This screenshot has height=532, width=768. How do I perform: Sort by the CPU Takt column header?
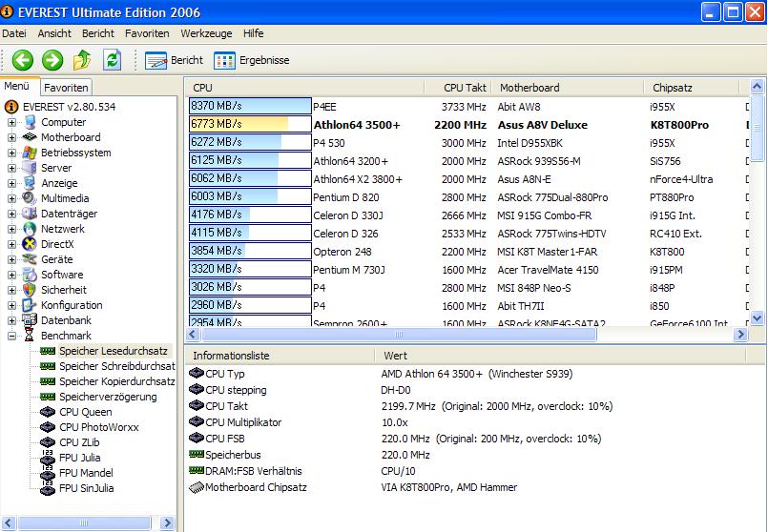pyautogui.click(x=458, y=88)
